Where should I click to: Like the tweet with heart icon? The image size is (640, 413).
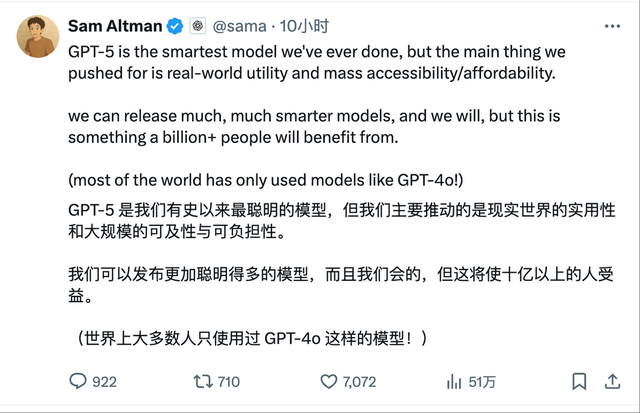coord(329,381)
